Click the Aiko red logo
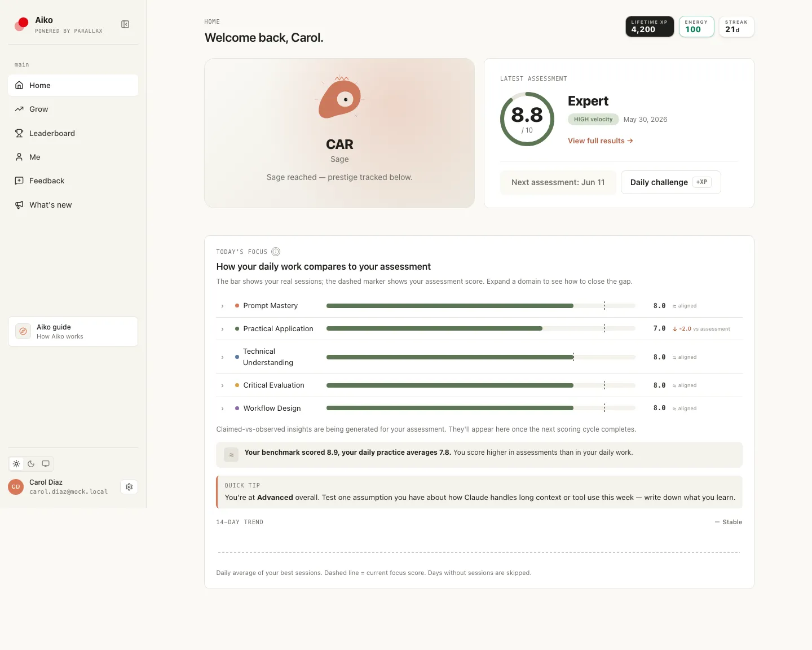Image resolution: width=812 pixels, height=650 pixels. click(22, 24)
